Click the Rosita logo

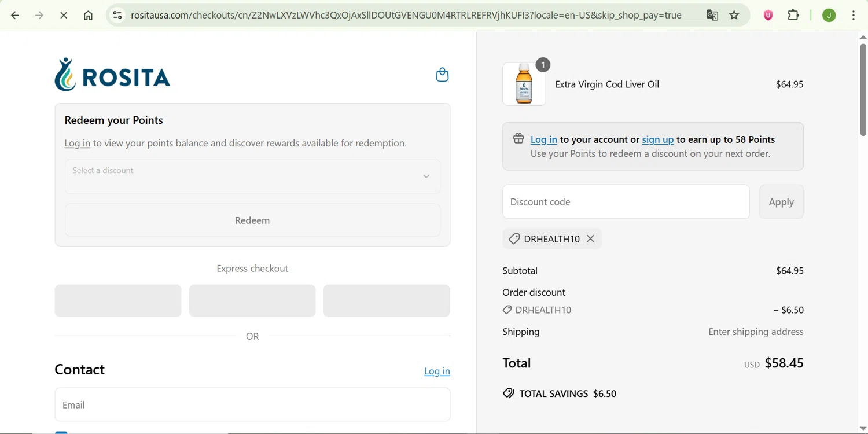tap(112, 75)
